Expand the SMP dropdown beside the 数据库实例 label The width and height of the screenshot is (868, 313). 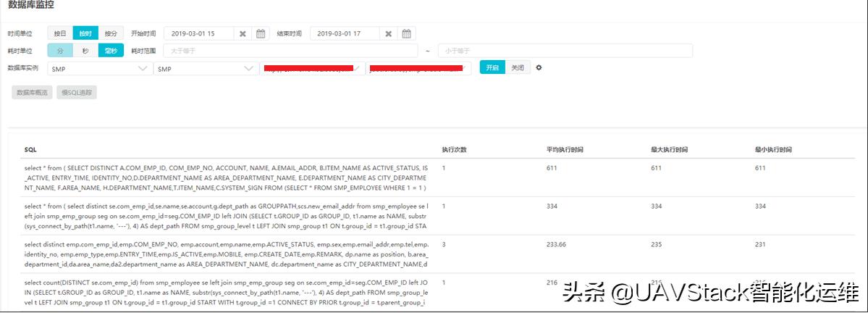point(100,69)
